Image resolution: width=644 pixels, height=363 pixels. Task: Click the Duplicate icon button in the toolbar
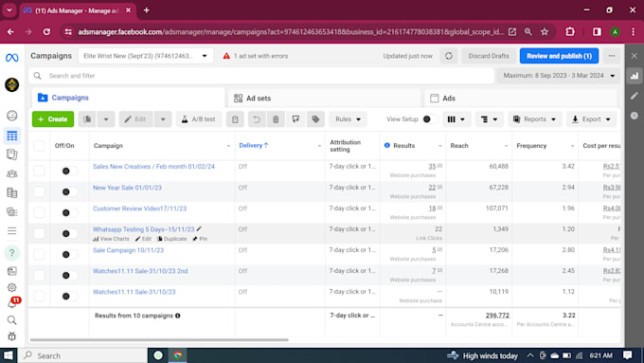(x=87, y=119)
